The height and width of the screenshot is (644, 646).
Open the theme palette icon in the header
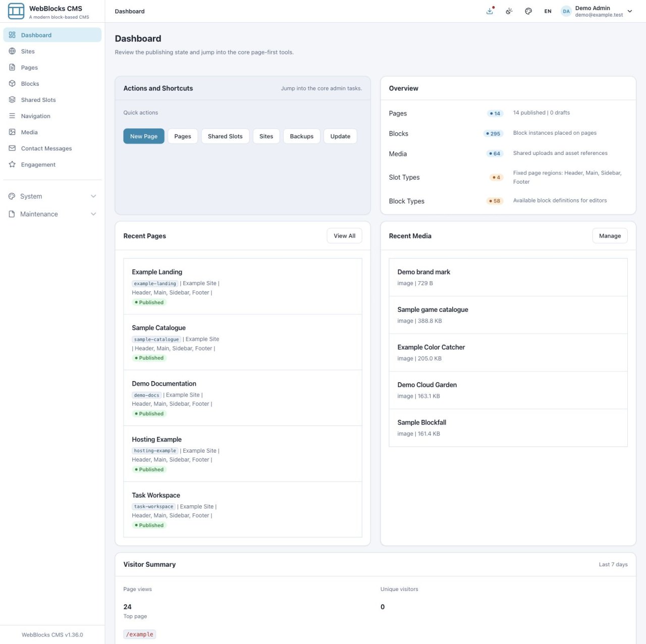tap(528, 11)
